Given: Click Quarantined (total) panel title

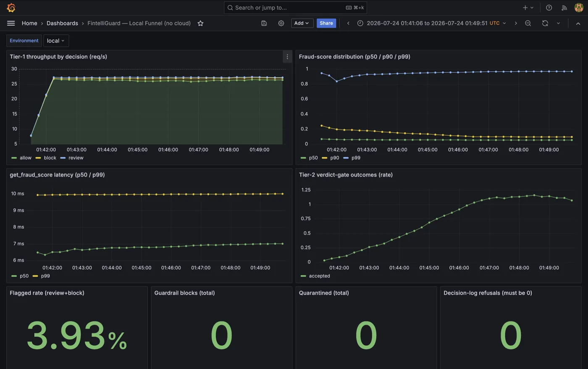Looking at the screenshot, I should tap(324, 293).
